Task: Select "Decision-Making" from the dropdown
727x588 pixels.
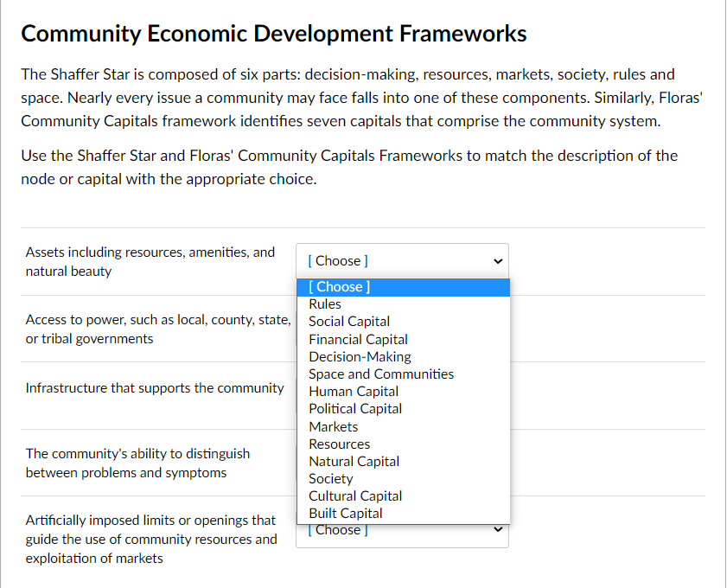Action: pos(360,356)
